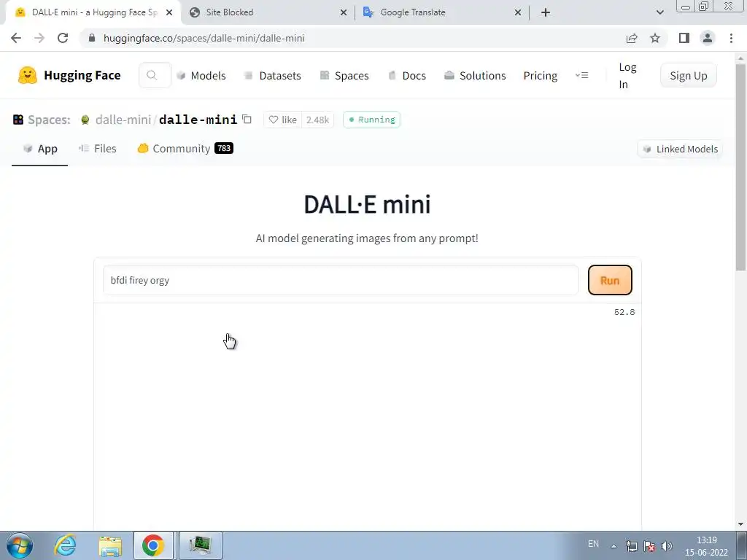Open a new browser tab

point(546,12)
